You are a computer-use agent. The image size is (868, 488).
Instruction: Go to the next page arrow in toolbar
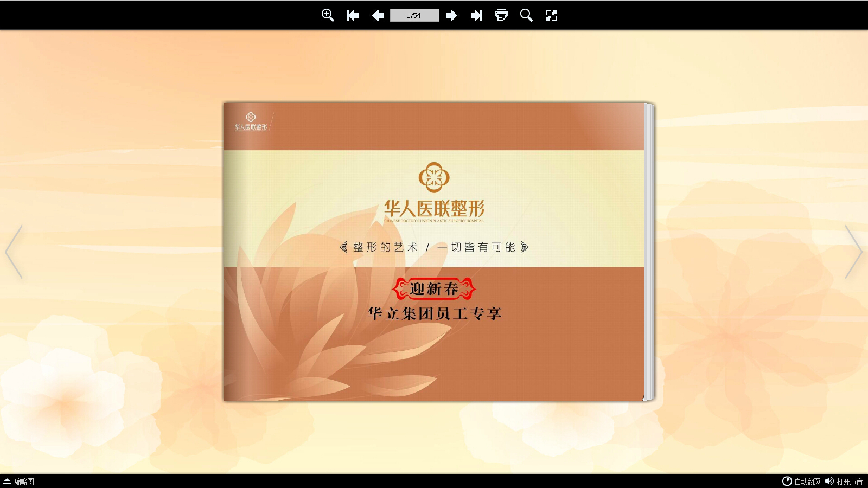point(451,16)
